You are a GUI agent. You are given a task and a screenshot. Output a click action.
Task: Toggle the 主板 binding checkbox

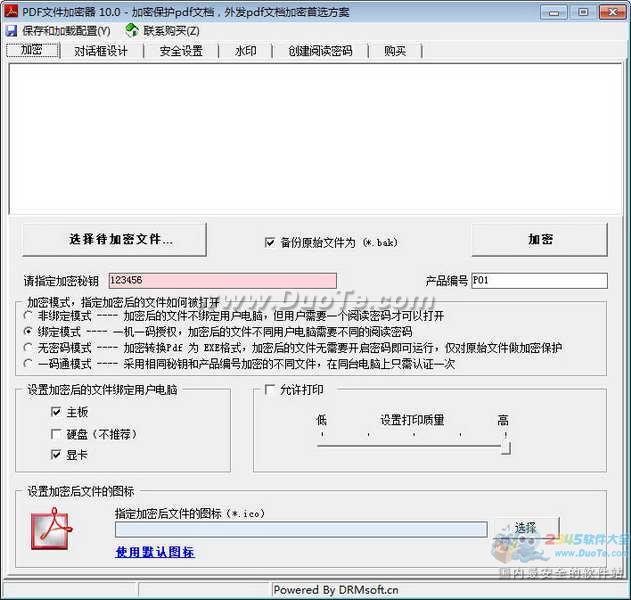(57, 411)
